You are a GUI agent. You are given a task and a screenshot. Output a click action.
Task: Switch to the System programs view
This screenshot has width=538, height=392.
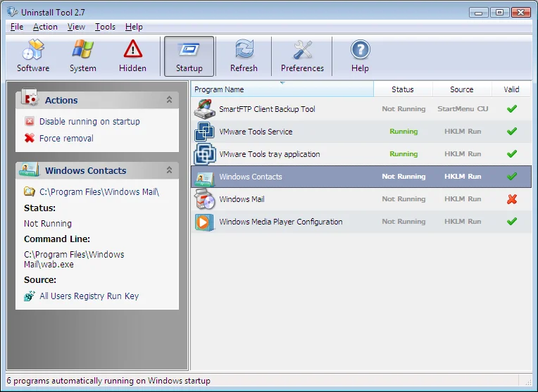[x=82, y=56]
